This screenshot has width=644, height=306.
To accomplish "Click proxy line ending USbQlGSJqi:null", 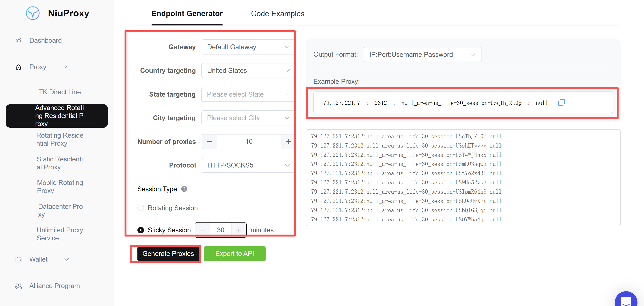I will (406, 210).
